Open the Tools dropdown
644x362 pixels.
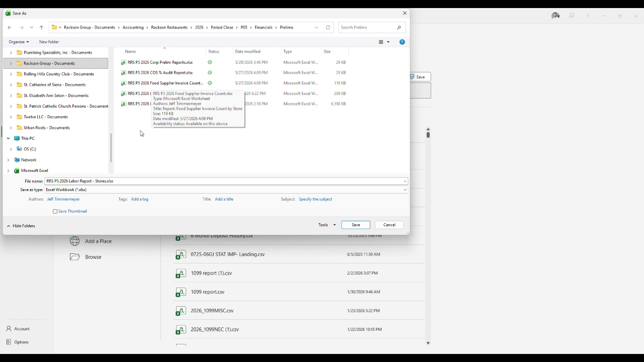click(x=327, y=225)
